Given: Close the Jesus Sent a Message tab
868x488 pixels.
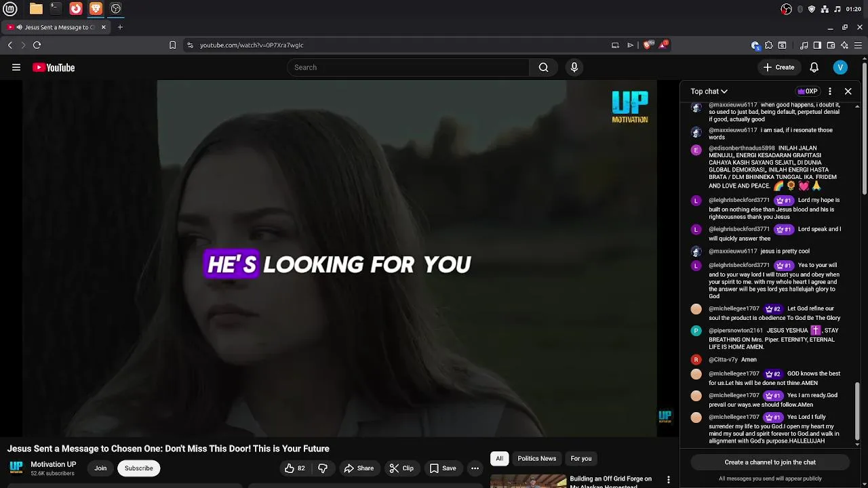Looking at the screenshot, I should point(104,27).
